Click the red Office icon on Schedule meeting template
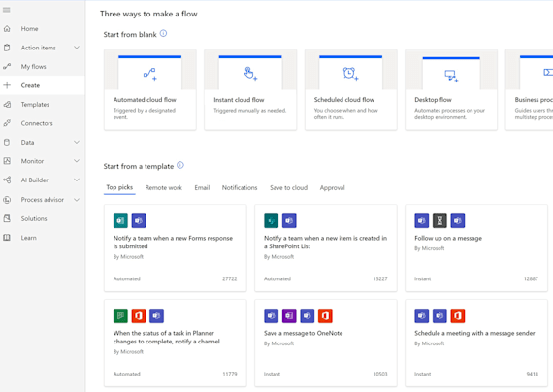The image size is (553, 392). 458,315
